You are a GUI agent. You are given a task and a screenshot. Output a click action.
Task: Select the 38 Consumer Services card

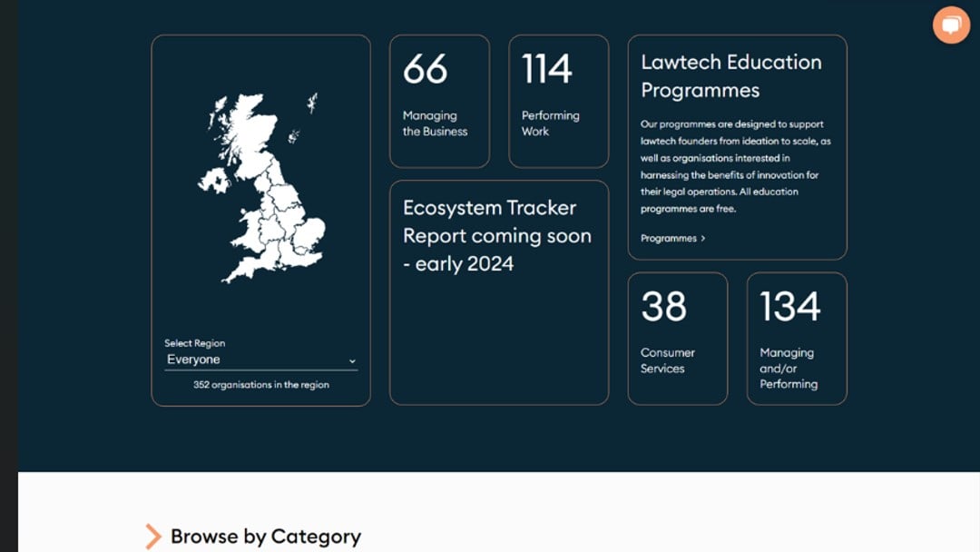[677, 339]
